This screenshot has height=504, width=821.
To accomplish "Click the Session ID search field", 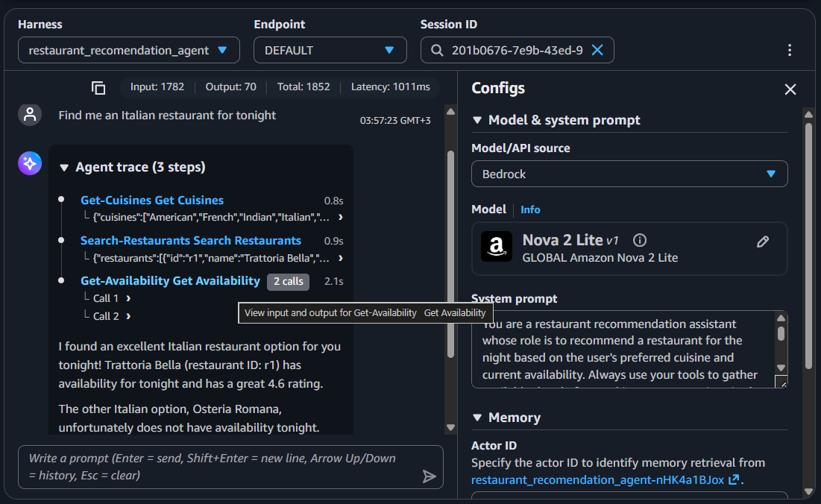I will tap(517, 50).
